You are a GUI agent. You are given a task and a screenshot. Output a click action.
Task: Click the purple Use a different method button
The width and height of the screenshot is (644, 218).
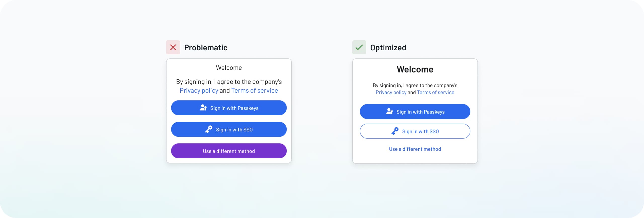click(228, 151)
